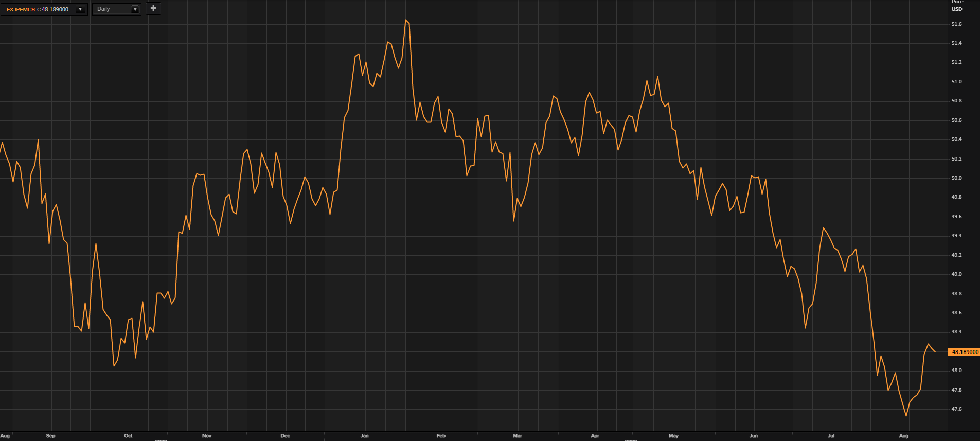This screenshot has width=980, height=441.
Task: Click the May marker on the time axis
Action: click(x=673, y=436)
